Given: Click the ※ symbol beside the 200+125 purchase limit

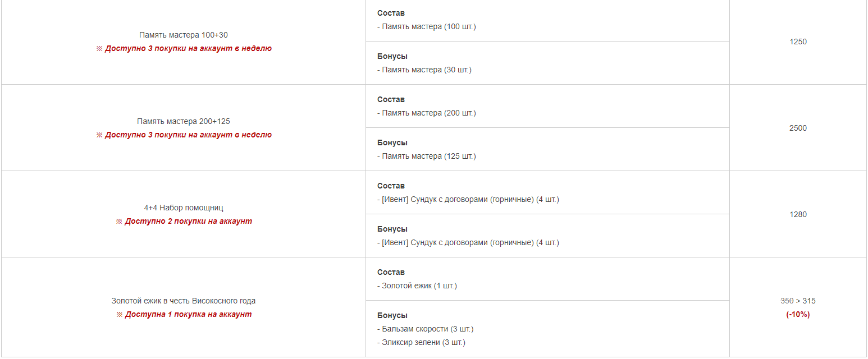Looking at the screenshot, I should click(x=99, y=135).
